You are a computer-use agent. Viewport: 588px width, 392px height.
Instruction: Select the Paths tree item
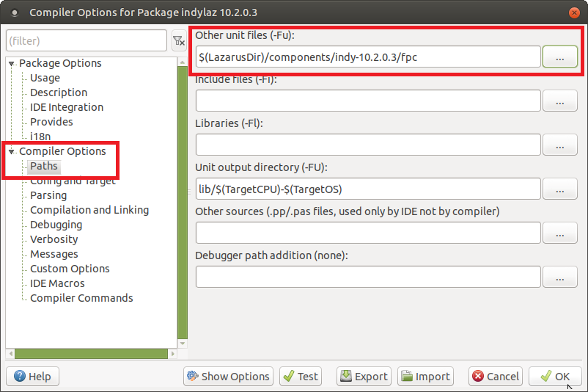click(44, 166)
